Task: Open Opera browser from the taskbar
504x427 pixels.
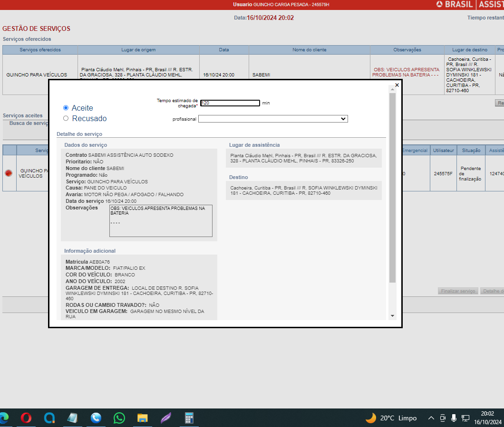Action: tap(26, 418)
